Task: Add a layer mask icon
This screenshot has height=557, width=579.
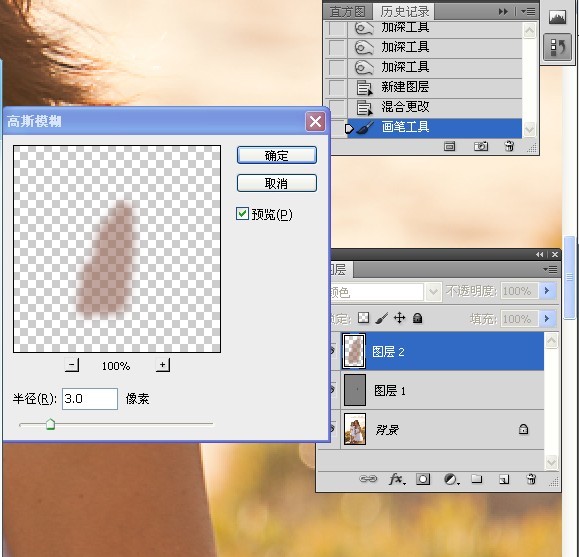Action: click(423, 479)
